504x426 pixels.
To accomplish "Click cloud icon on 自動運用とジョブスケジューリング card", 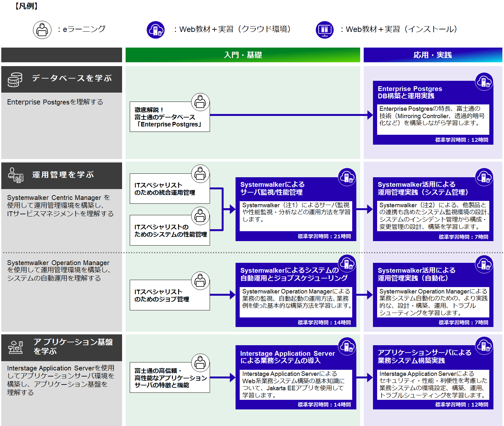I will (347, 264).
